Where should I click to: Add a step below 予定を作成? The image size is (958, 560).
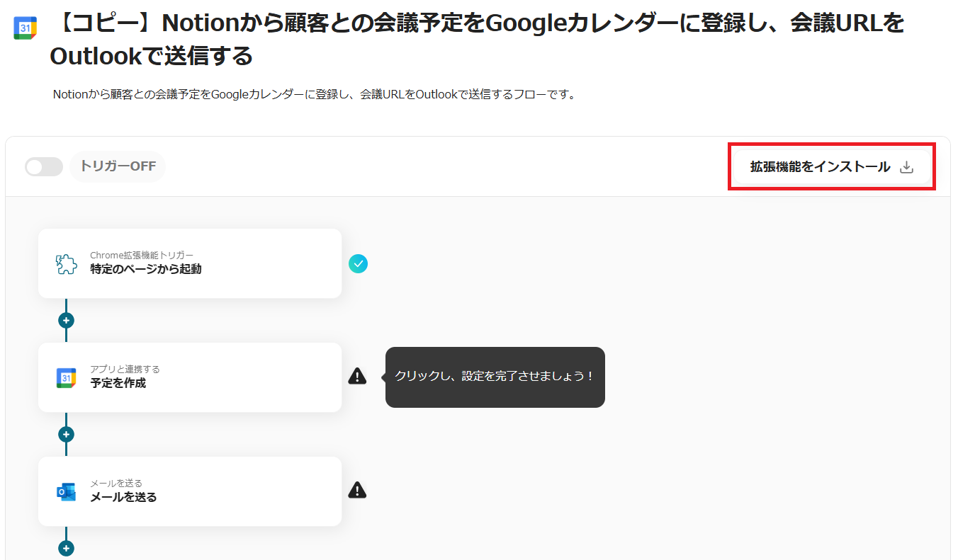point(67,435)
